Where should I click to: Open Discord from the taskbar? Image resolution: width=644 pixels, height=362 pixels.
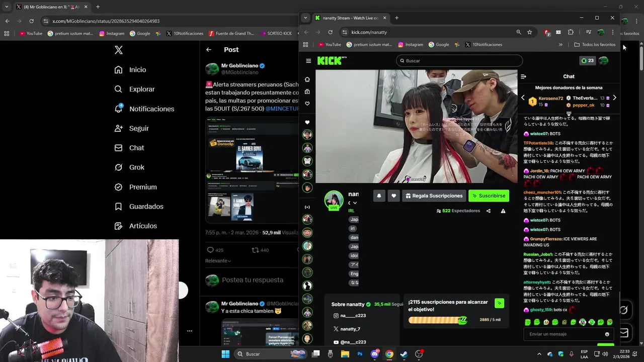pyautogui.click(x=374, y=354)
